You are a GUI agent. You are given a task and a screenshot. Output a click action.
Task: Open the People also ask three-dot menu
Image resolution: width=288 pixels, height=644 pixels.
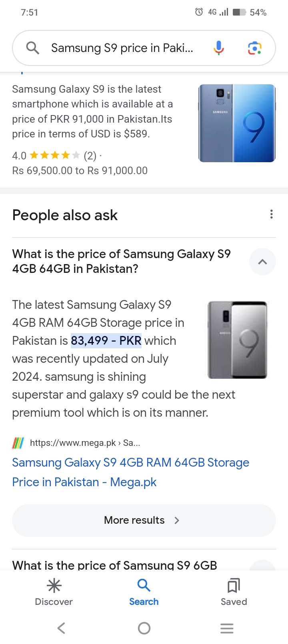point(272,215)
